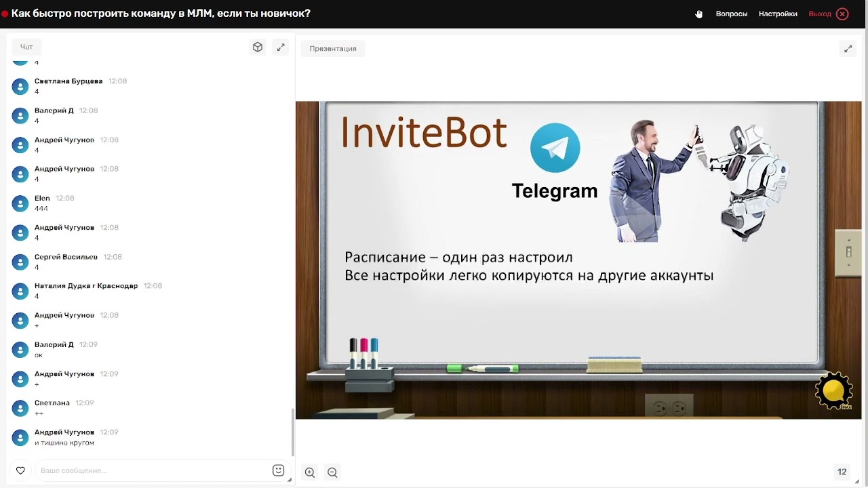Click the webinar title in top bar

[x=161, y=14]
